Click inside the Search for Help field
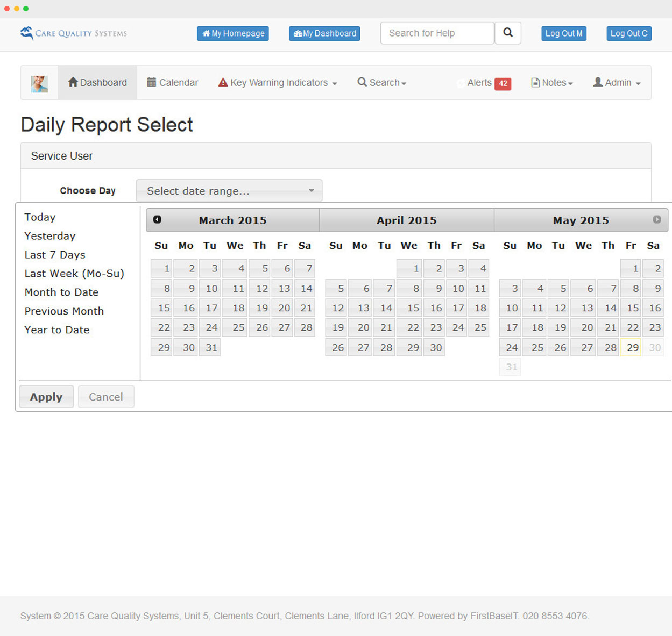This screenshot has height=636, width=672. [x=437, y=33]
